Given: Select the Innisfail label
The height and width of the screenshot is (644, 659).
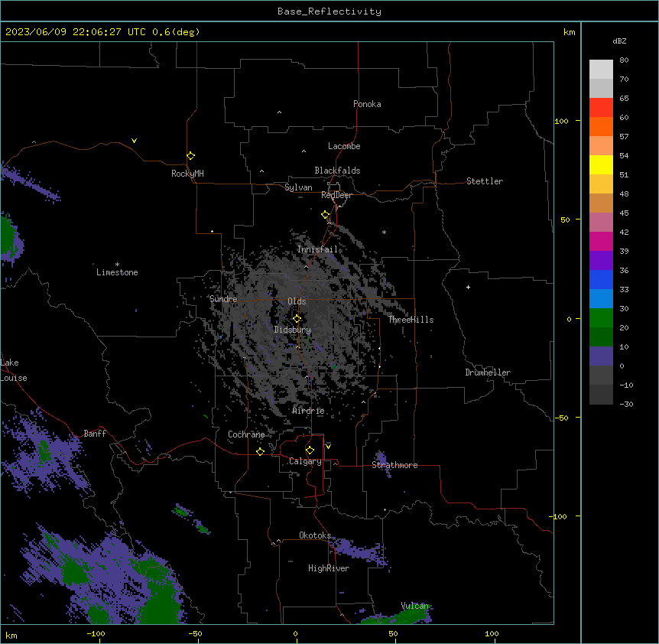Looking at the screenshot, I should click(317, 249).
